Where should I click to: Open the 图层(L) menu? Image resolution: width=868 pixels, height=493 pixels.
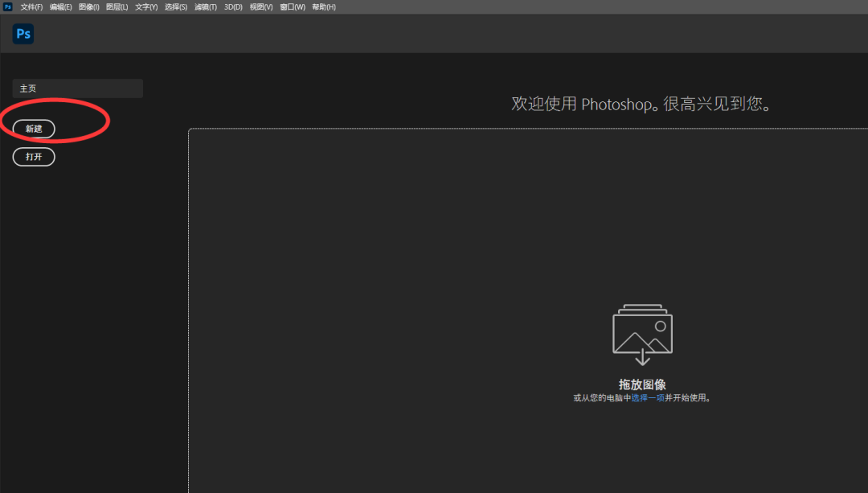(117, 7)
